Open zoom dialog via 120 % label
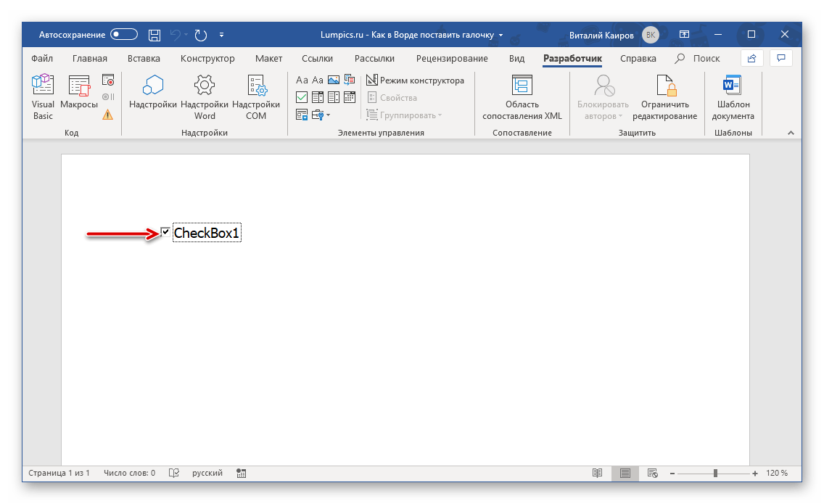 777,473
